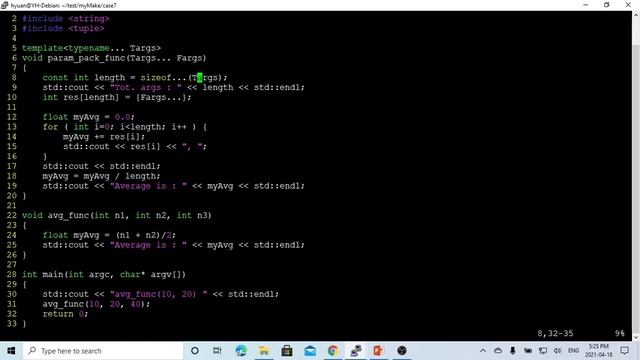Show hidden system tray icons
The height and width of the screenshot is (360, 640).
click(x=483, y=351)
